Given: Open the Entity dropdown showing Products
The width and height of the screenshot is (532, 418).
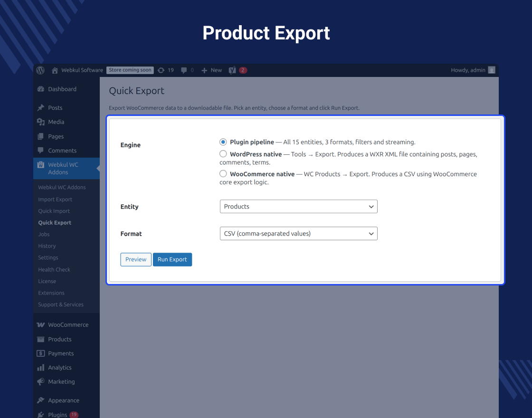Looking at the screenshot, I should point(299,206).
